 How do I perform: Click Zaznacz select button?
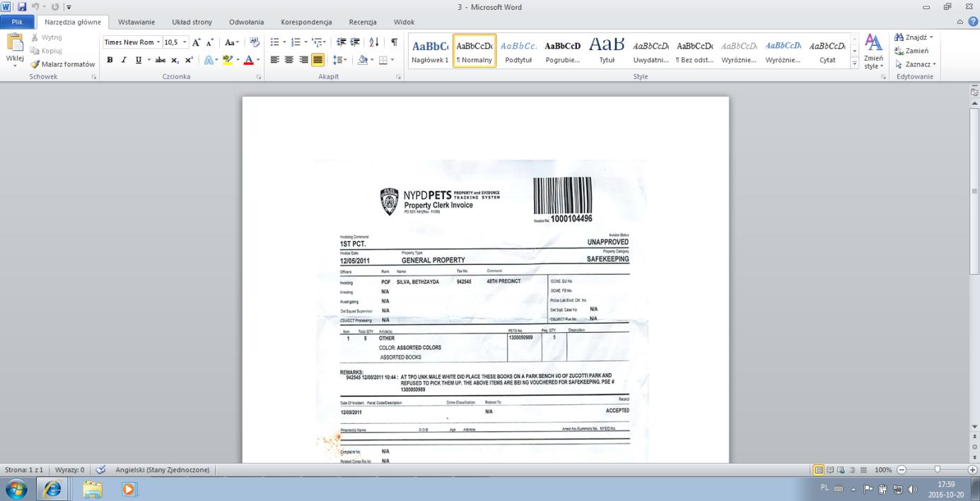915,64
